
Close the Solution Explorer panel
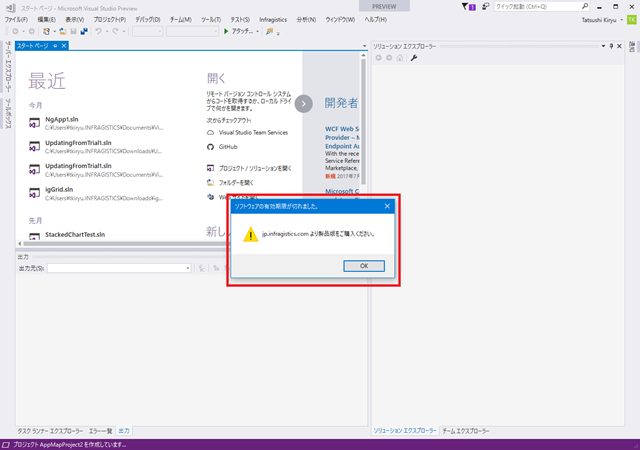[619, 46]
